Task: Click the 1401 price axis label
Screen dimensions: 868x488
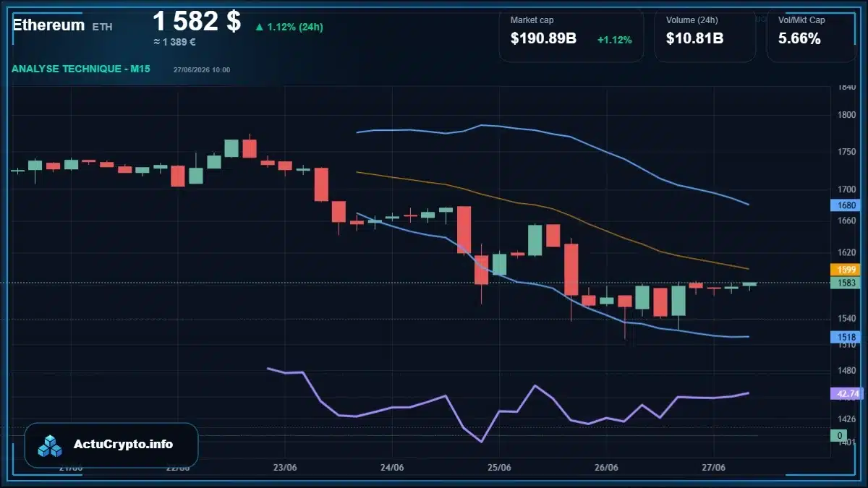Action: [846, 442]
